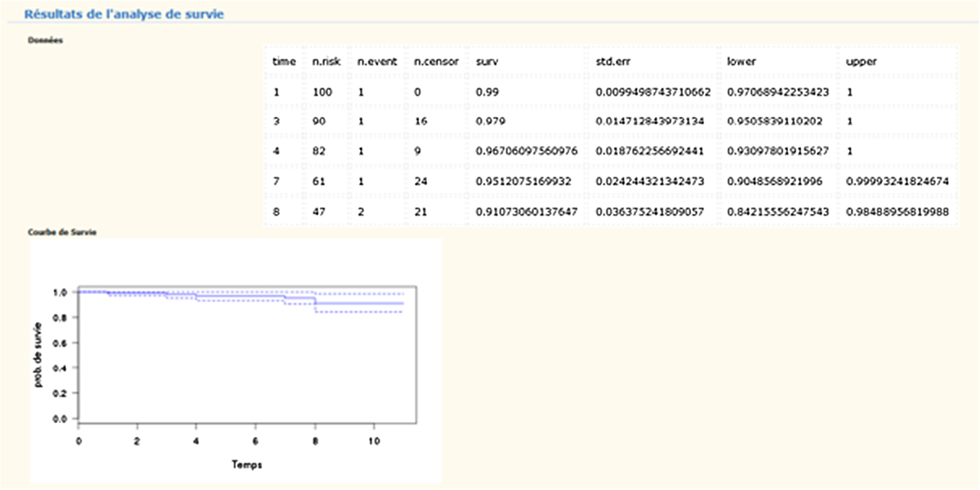Viewport: 980px width, 490px height.
Task: Click n.risk value 82
Action: (319, 151)
